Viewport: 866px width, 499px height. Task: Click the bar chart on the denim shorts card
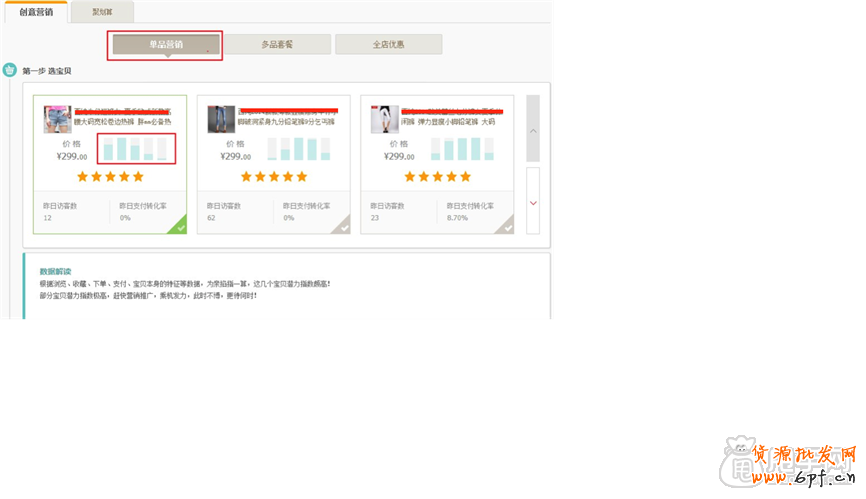click(136, 149)
